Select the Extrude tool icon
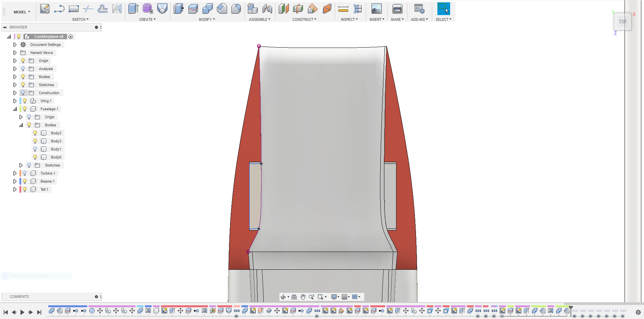The height and width of the screenshot is (319, 644). click(133, 9)
